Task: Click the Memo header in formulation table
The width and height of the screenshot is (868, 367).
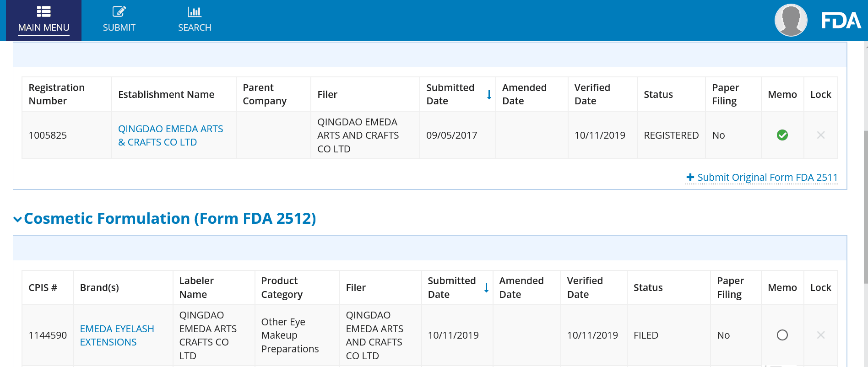Action: pos(782,287)
